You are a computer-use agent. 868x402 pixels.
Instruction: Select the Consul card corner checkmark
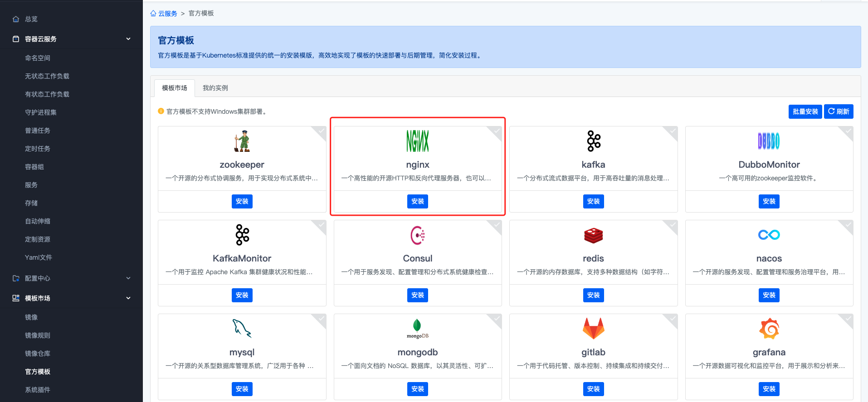tap(497, 225)
